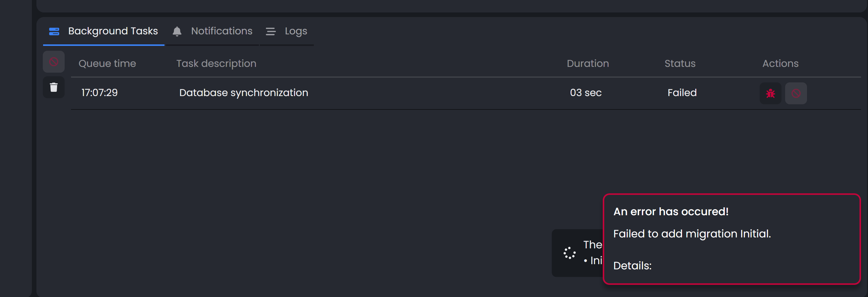Show error details via red bug icon
This screenshot has height=297, width=868.
point(770,93)
